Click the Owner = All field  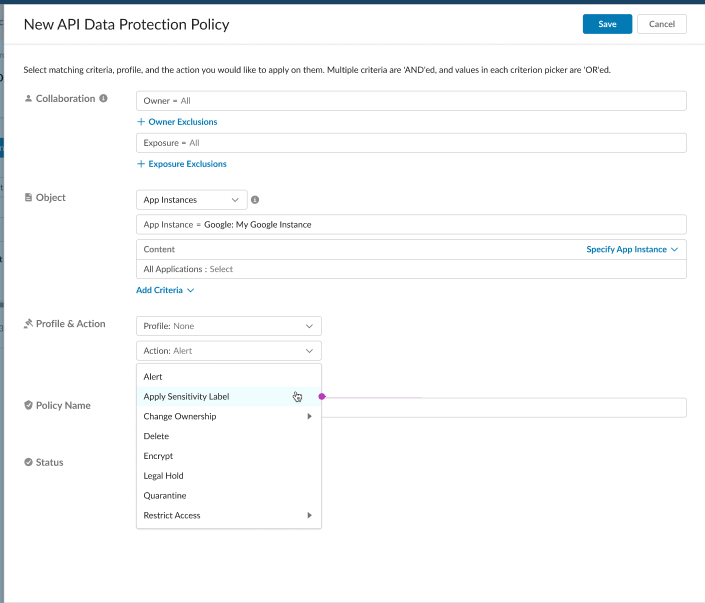click(x=411, y=101)
